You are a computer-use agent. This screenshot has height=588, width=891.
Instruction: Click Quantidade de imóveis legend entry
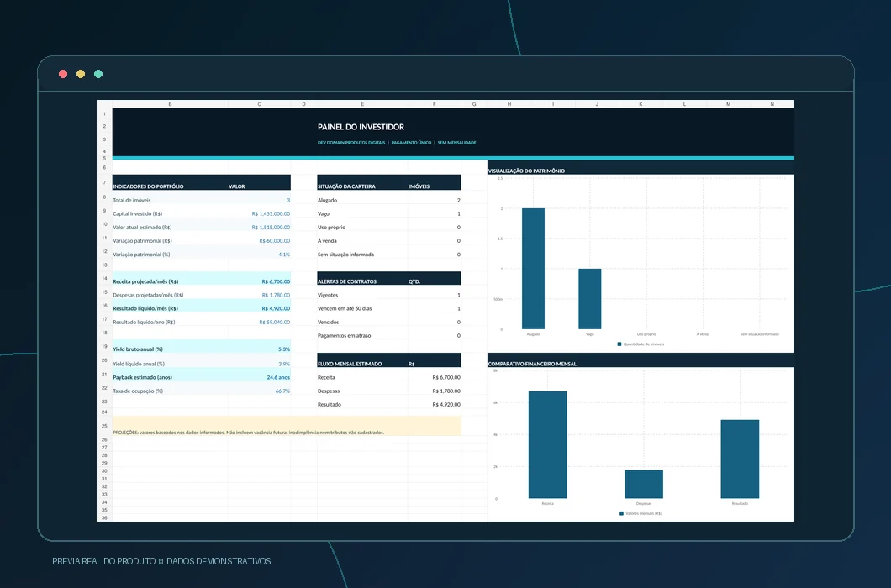click(641, 344)
